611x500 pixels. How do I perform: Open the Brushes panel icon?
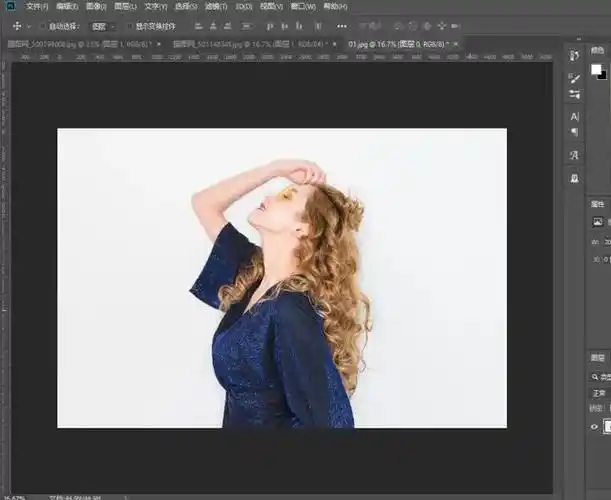574,77
